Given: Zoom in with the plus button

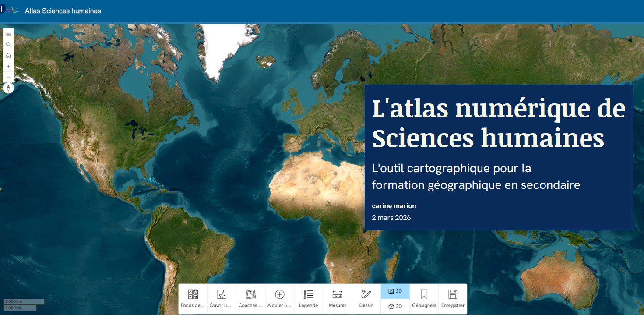Looking at the screenshot, I should 8,66.
